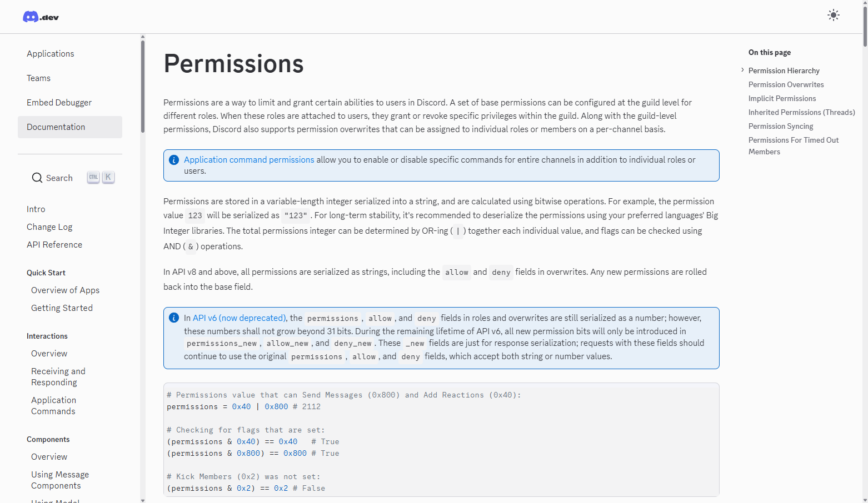Click the search magnifier icon
868x503 pixels.
37,178
